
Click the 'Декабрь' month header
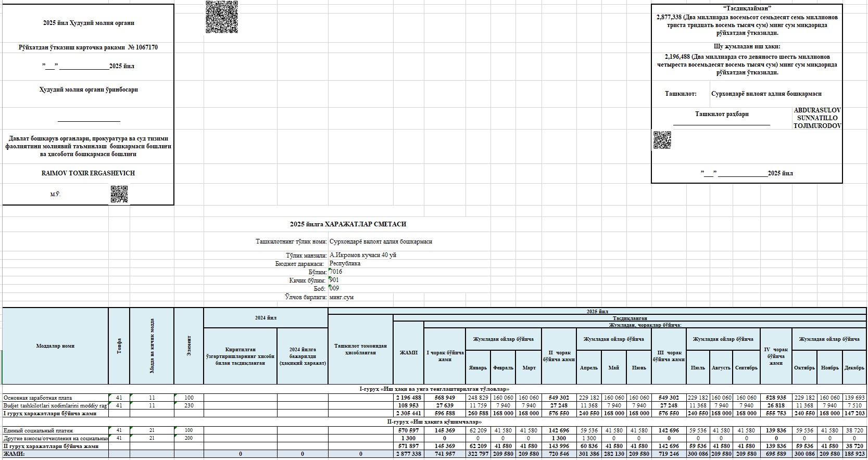tap(854, 367)
